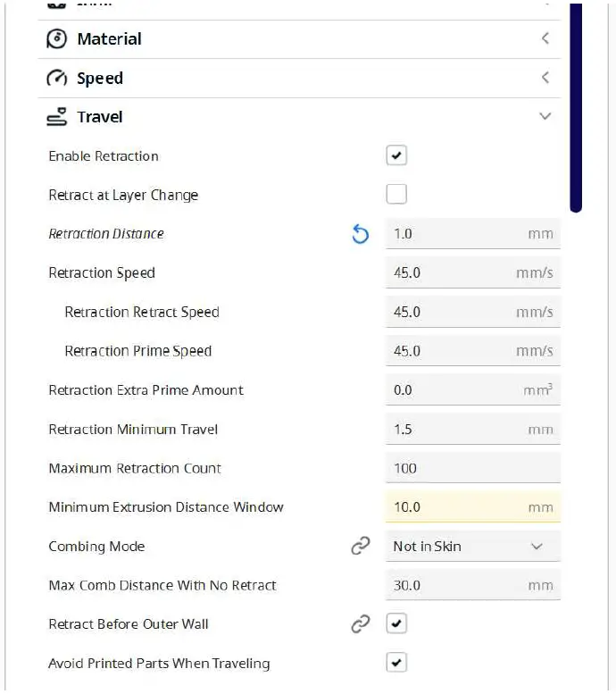Click the settings panel vertical scrollbar
616x694 pixels.
pos(576,107)
